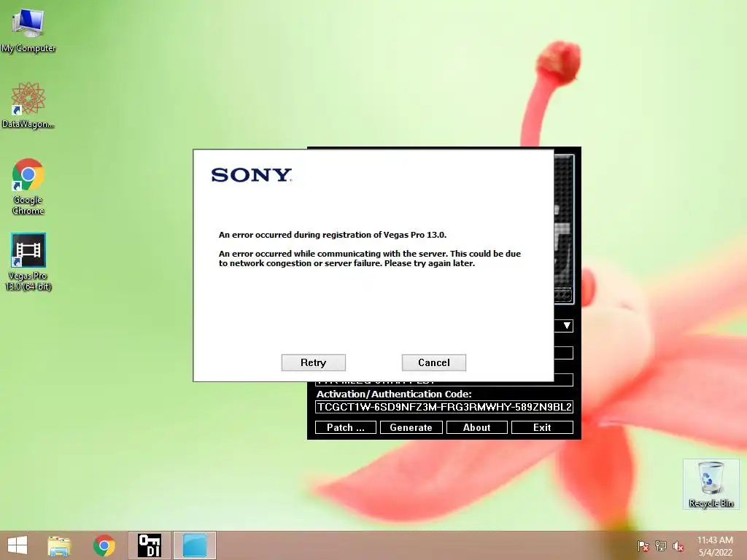The height and width of the screenshot is (560, 747).
Task: Open the dropdown arrow in keygen window
Action: pos(566,326)
